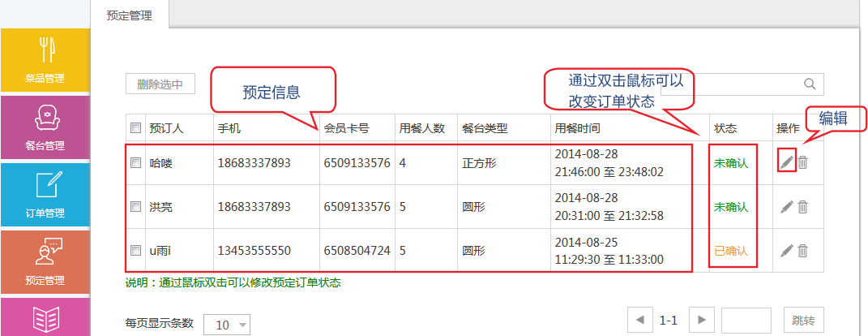Tick the checkbox for the u雨i row
The width and height of the screenshot is (868, 336).
click(x=135, y=251)
